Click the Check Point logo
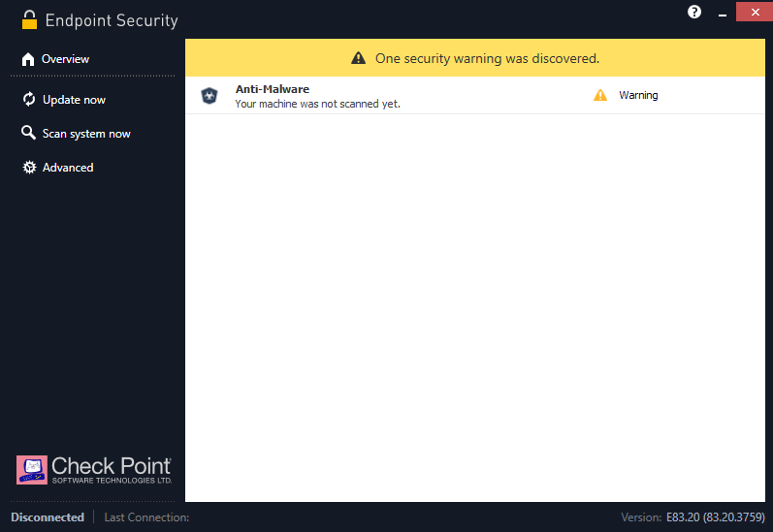Viewport: 773px width, 532px height. point(94,469)
